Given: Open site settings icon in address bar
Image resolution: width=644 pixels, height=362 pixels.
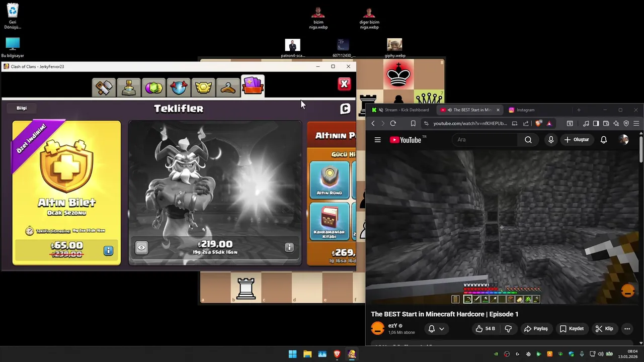Looking at the screenshot, I should click(426, 123).
